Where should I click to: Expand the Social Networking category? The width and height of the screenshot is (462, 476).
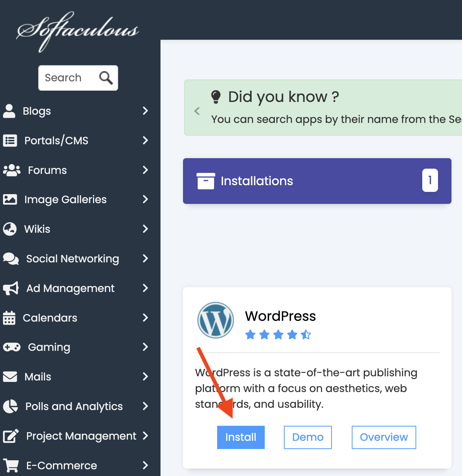tap(145, 259)
